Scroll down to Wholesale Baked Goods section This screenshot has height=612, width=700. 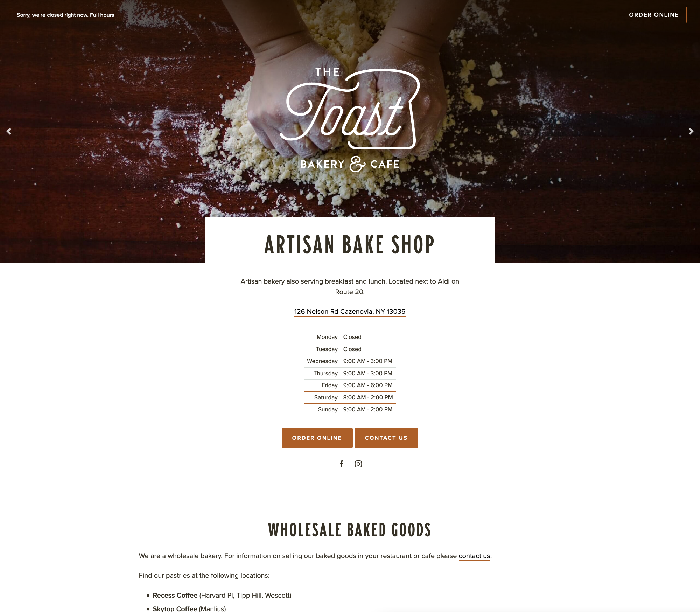coord(349,529)
